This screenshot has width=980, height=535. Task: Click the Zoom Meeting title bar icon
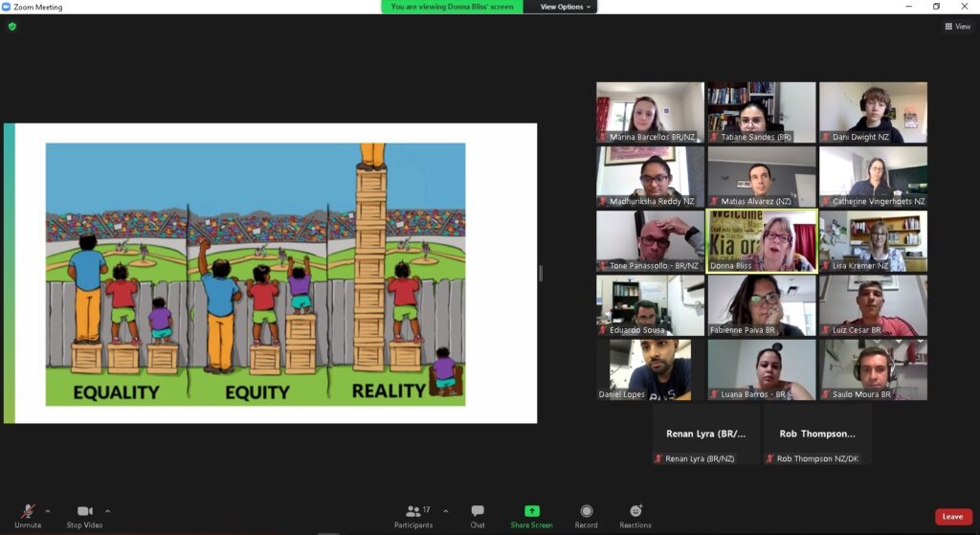(x=8, y=7)
